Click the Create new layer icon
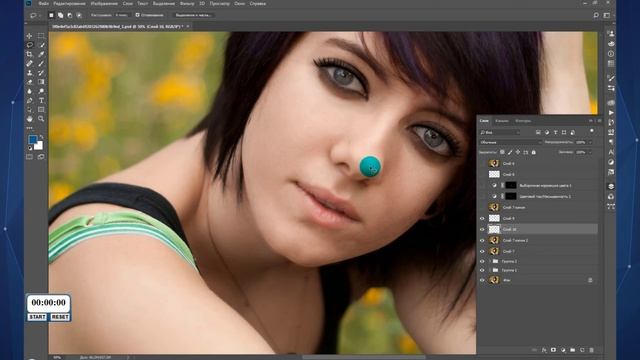The width and height of the screenshot is (640, 360). click(582, 350)
